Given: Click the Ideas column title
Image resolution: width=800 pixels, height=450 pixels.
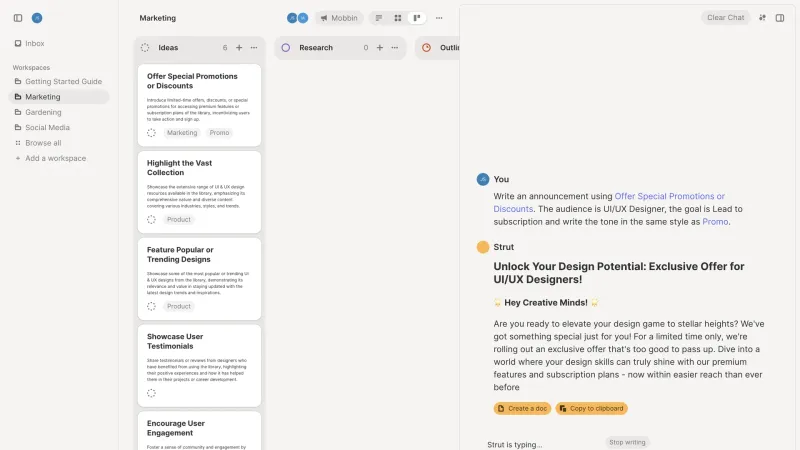Looking at the screenshot, I should tap(168, 47).
